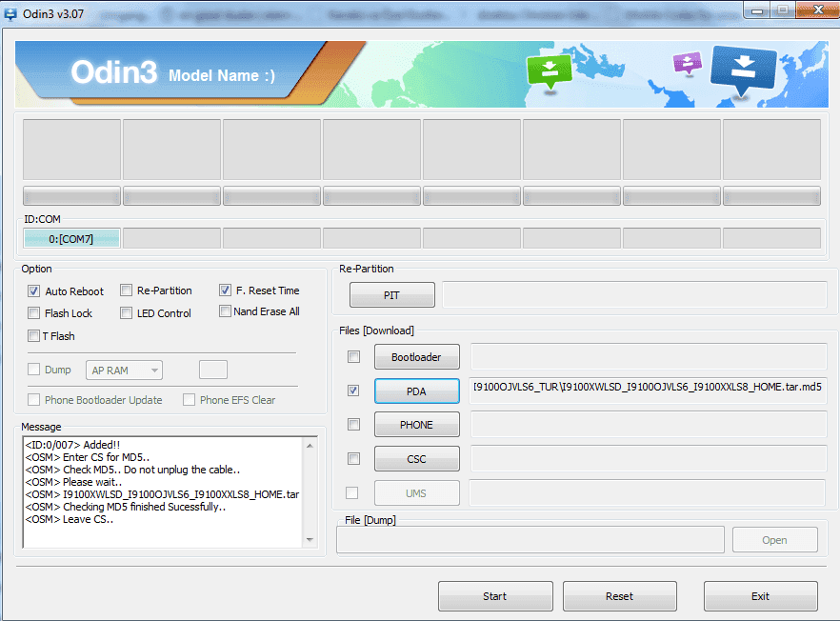Click the Odin3 title bar app icon
The width and height of the screenshot is (840, 621).
(x=11, y=13)
